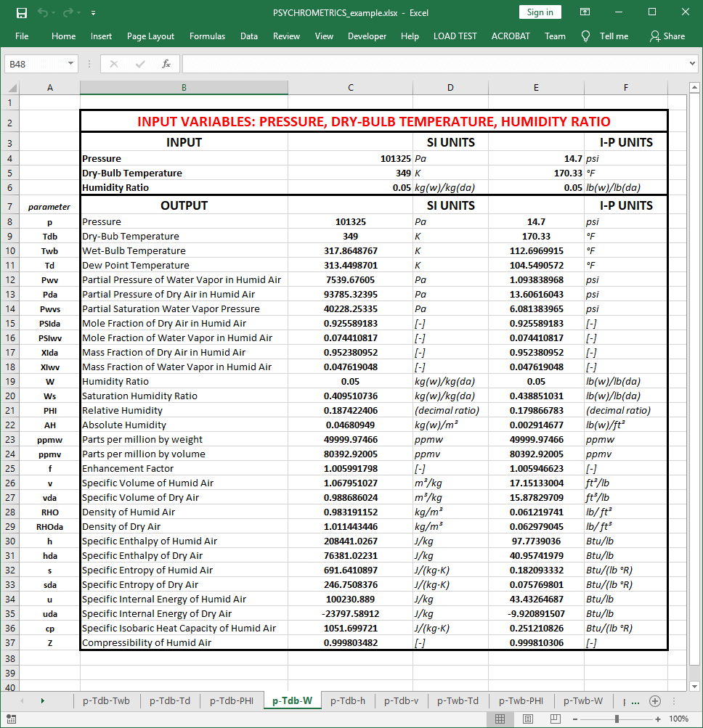The height and width of the screenshot is (728, 703).
Task: Add a new worksheet with the plus button
Action: (x=655, y=702)
